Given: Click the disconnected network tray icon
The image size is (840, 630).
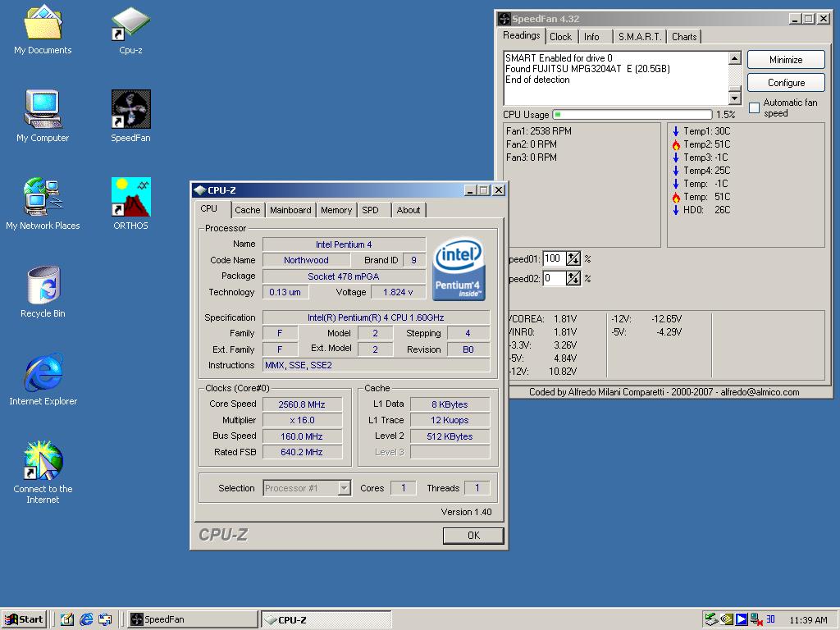Looking at the screenshot, I should pyautogui.click(x=756, y=619).
